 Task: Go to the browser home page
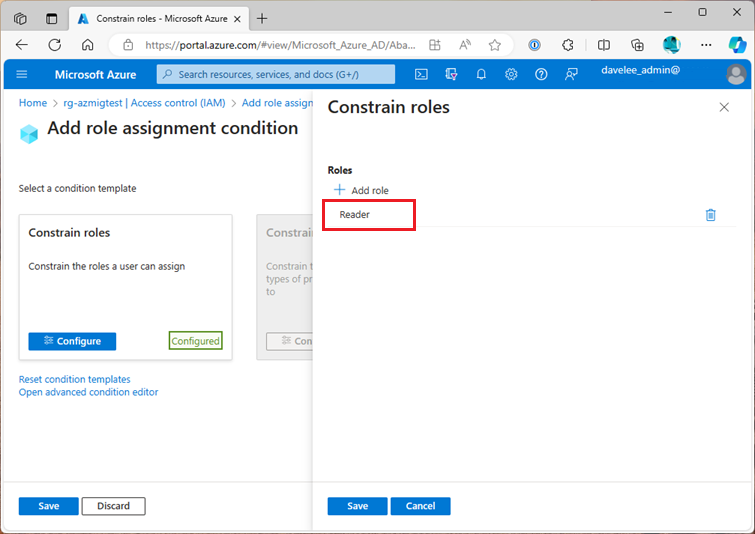88,45
